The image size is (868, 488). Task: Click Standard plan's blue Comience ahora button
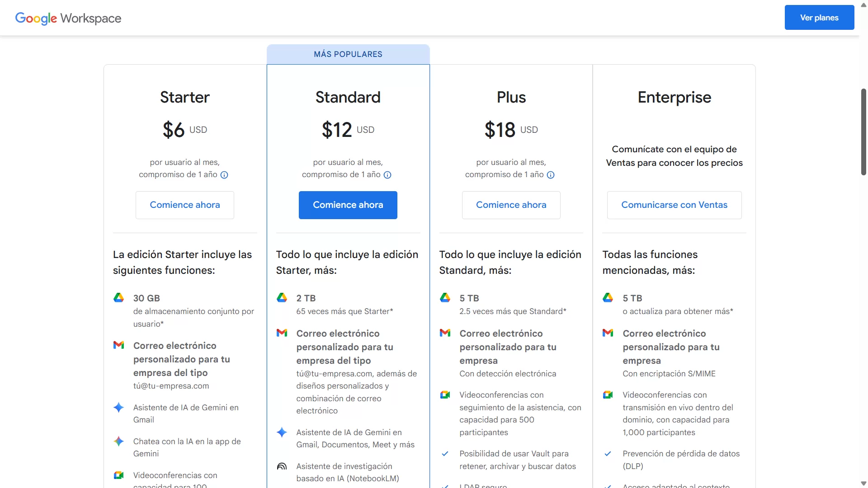click(348, 205)
